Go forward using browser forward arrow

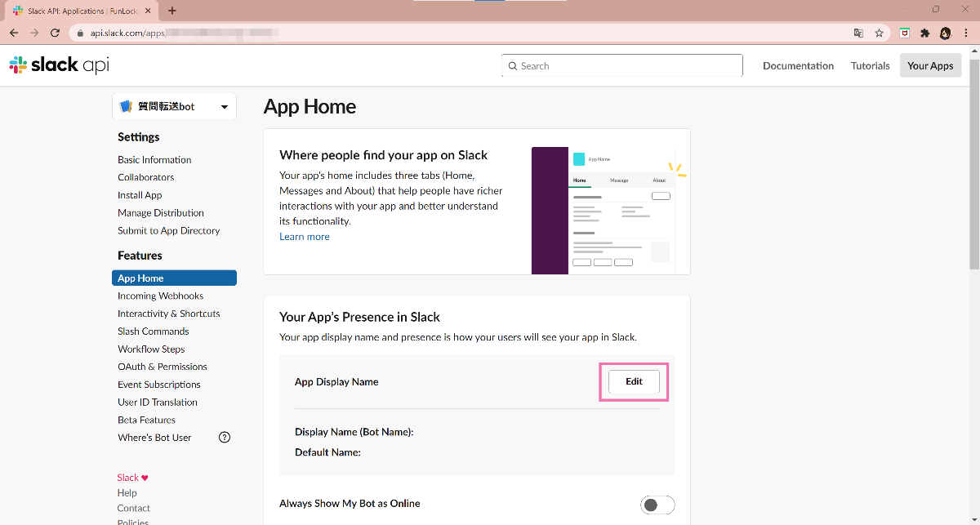click(34, 33)
